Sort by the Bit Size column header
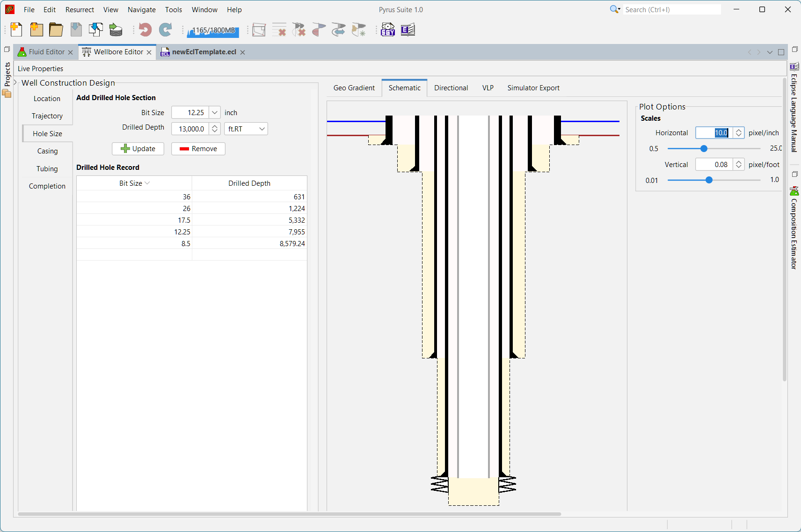The image size is (801, 532). coord(134,183)
